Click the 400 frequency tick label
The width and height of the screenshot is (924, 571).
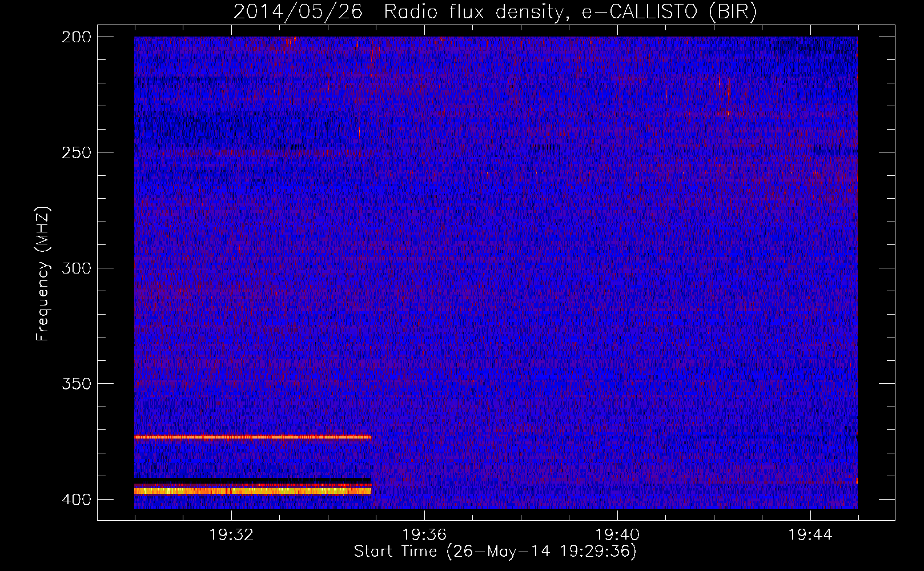point(77,499)
